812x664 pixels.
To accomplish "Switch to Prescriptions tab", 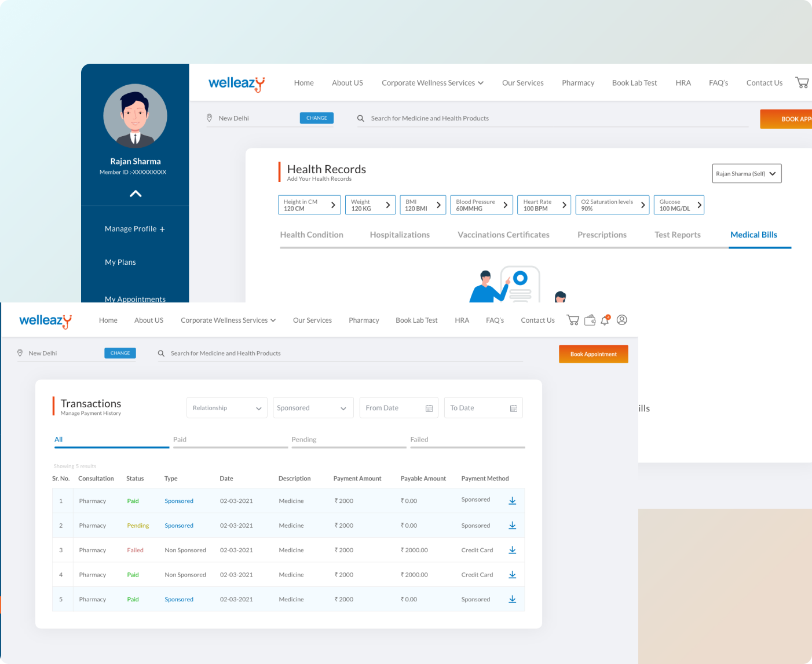I will point(602,235).
